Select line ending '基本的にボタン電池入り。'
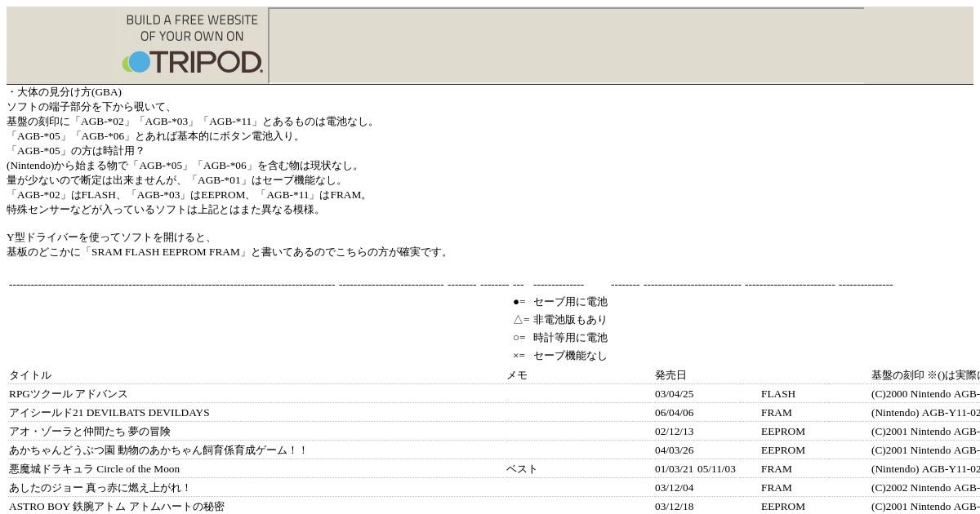This screenshot has width=980, height=514. point(155,136)
